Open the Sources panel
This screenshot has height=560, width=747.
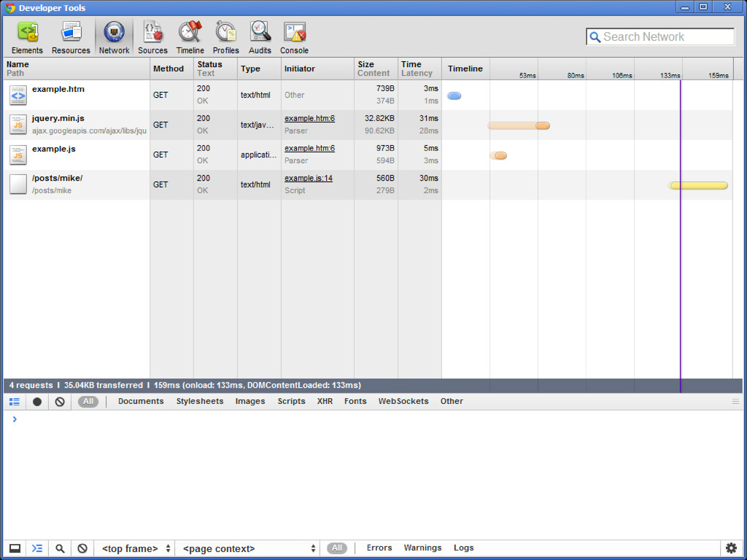[153, 38]
